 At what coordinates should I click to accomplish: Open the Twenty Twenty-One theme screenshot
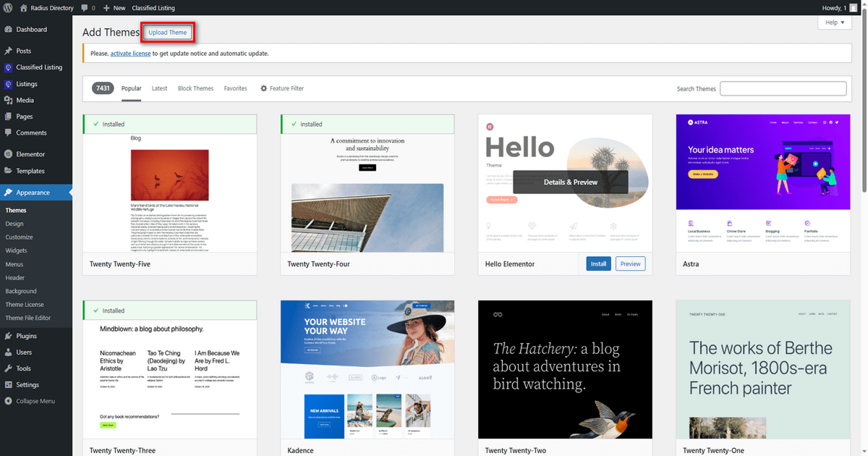[763, 369]
